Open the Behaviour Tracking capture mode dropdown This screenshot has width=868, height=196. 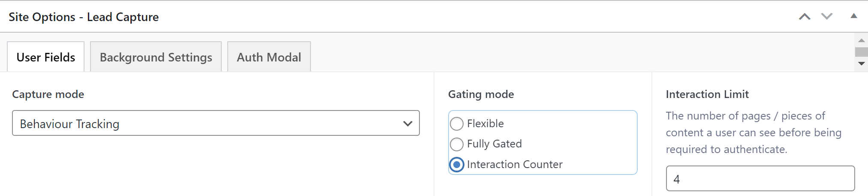tap(216, 123)
